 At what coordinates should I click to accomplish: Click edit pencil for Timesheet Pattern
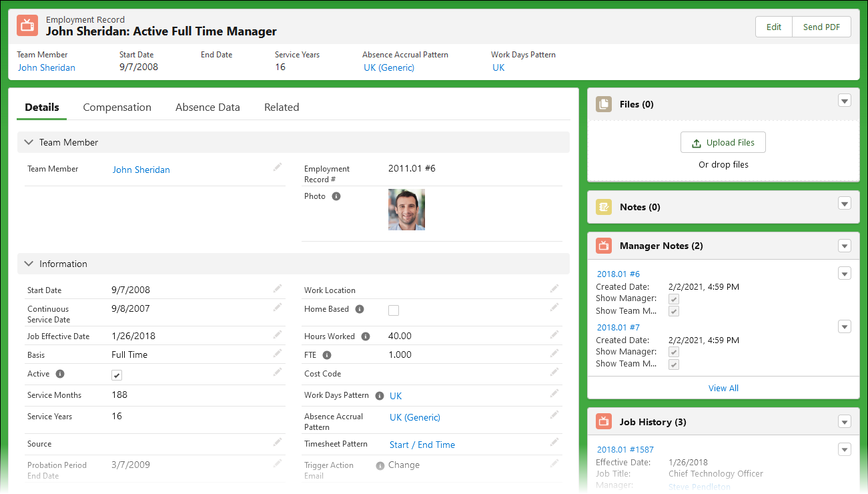tap(554, 442)
